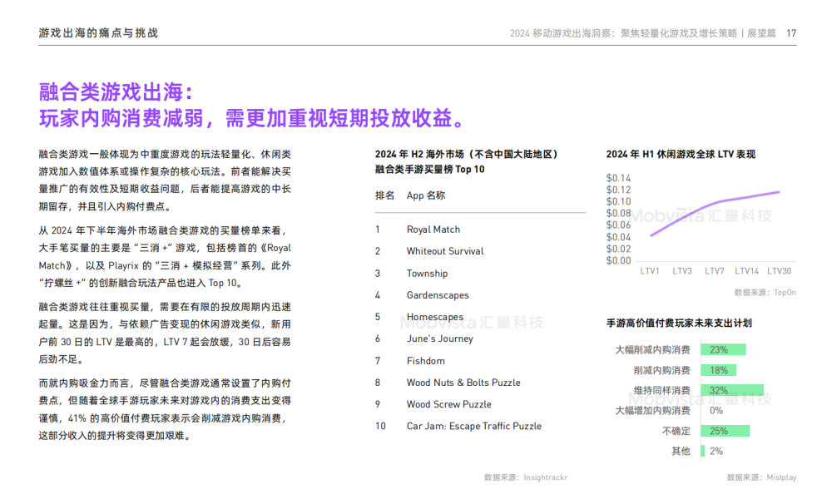Click the label 大幅削减内购消费
The image size is (817, 504).
coord(652,349)
